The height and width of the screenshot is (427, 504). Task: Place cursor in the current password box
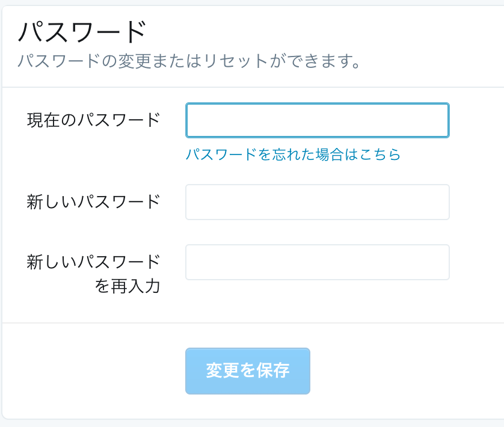tap(317, 120)
